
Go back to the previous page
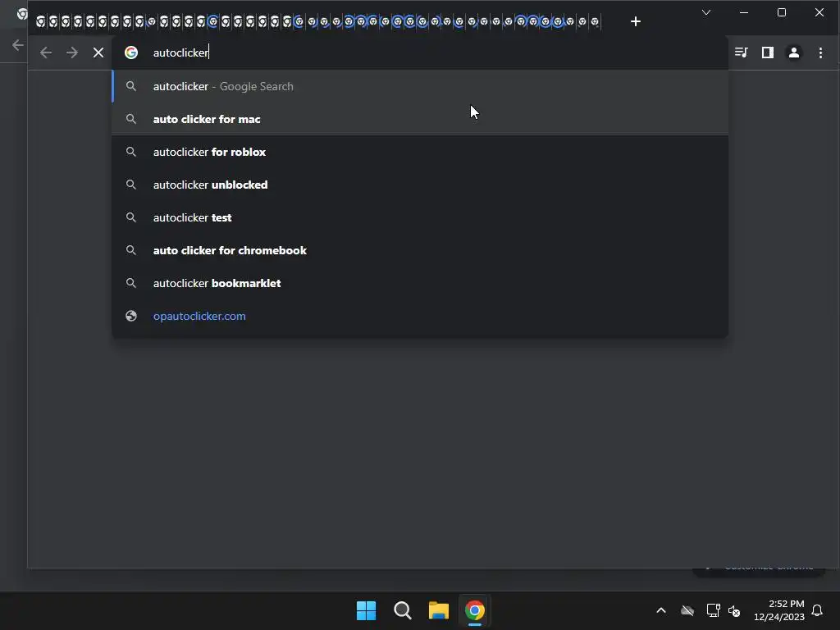pyautogui.click(x=46, y=52)
